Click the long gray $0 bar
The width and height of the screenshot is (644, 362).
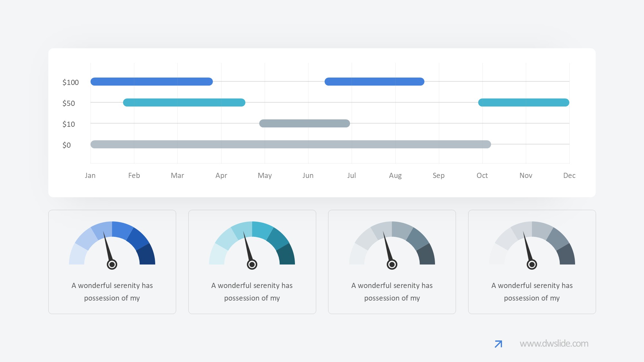click(290, 144)
